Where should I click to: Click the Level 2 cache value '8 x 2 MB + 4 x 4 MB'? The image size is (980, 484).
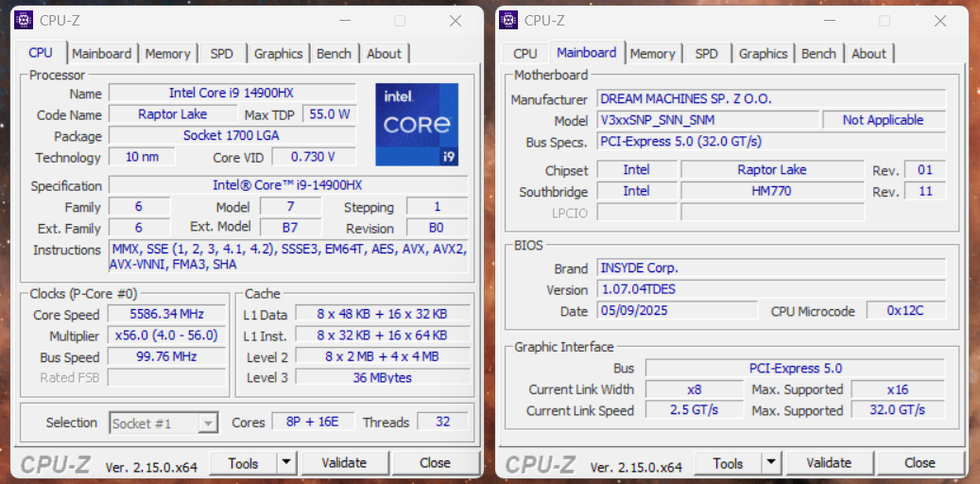tap(383, 356)
